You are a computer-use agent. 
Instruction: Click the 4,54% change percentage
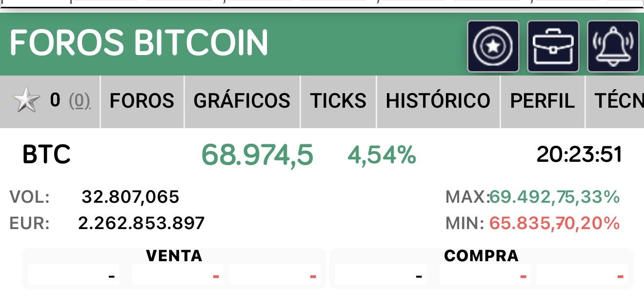coord(382,155)
